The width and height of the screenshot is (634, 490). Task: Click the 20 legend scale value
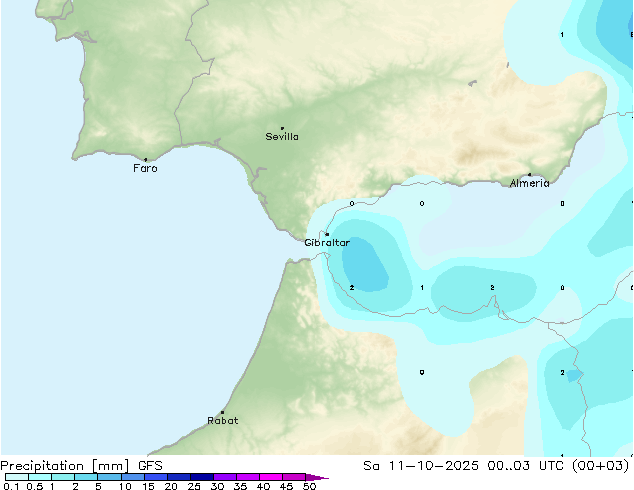171,486
